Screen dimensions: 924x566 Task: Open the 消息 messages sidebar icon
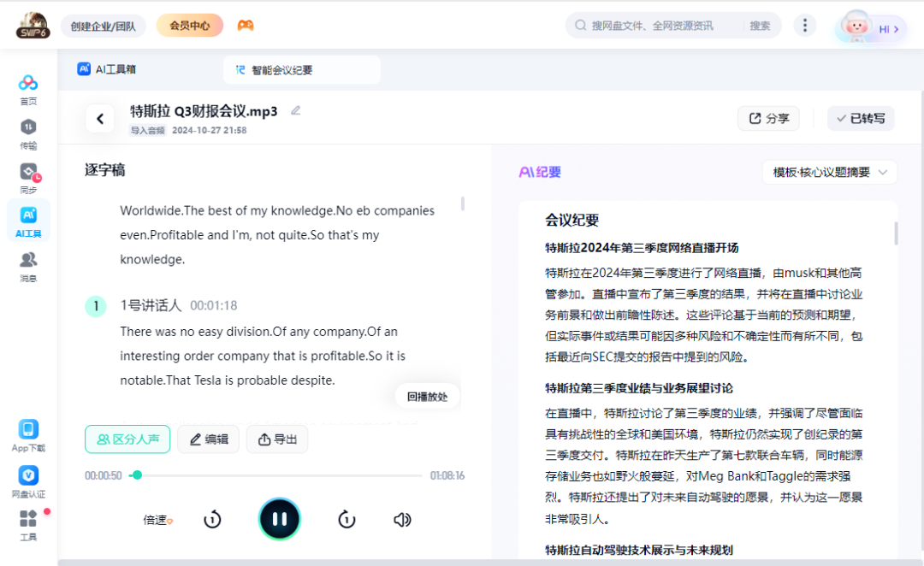coord(27,267)
